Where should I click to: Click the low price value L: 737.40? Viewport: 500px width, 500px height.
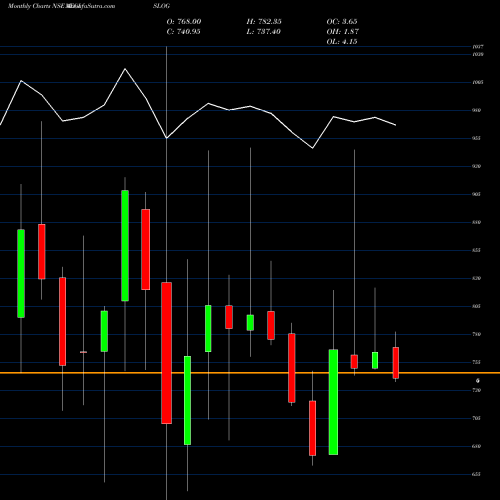pos(263,32)
